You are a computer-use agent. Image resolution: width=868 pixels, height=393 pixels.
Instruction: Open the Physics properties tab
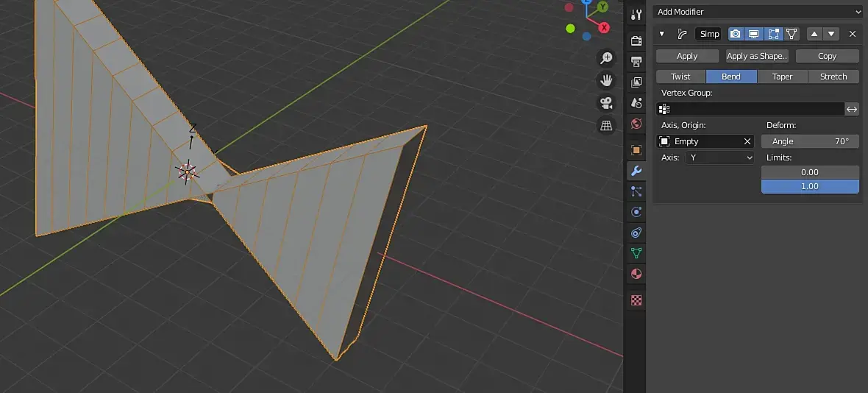(x=636, y=212)
